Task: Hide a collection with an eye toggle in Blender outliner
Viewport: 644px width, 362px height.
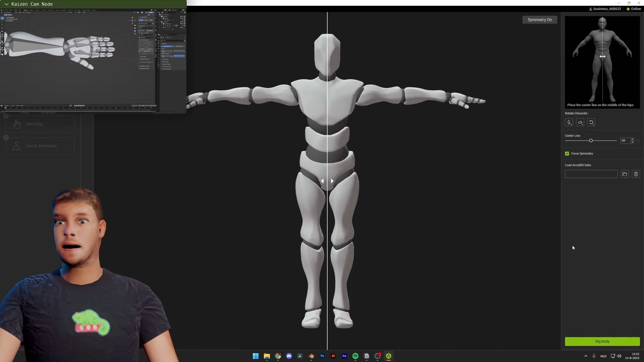Action: pyautogui.click(x=183, y=17)
